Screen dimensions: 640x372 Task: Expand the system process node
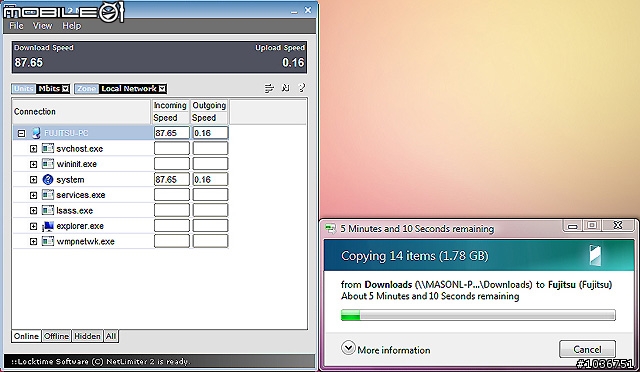pyautogui.click(x=33, y=180)
